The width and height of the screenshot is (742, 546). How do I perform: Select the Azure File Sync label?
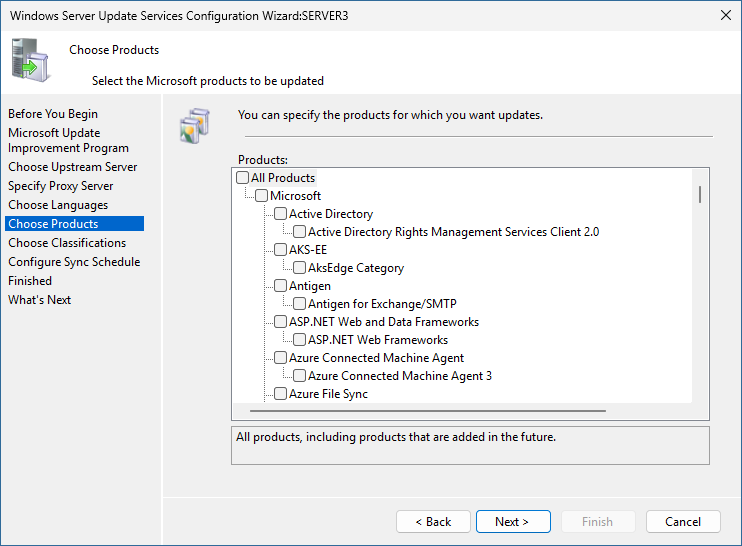coord(328,394)
